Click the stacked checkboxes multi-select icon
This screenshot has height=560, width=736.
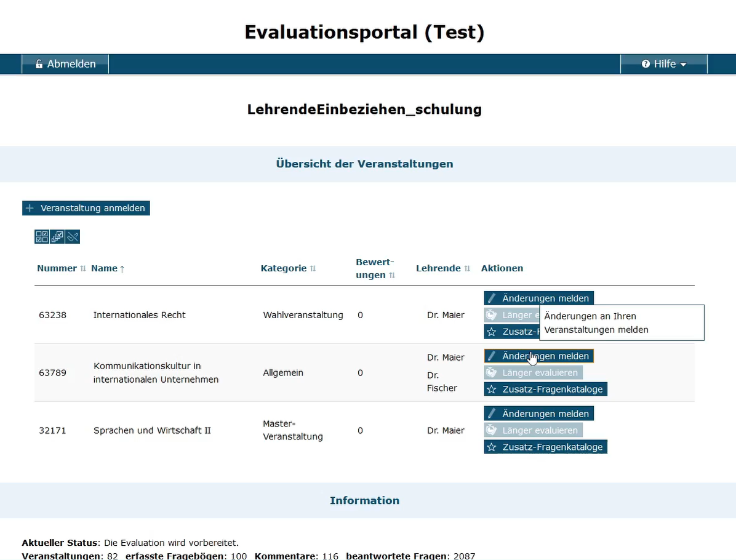click(57, 237)
